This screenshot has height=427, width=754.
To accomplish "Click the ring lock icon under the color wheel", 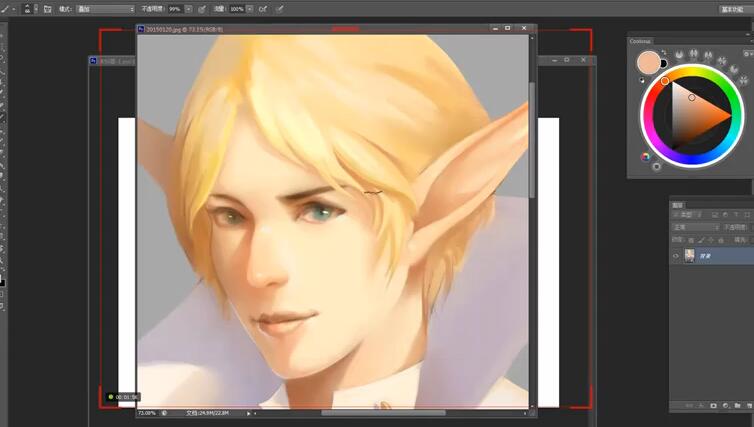I will [x=656, y=166].
